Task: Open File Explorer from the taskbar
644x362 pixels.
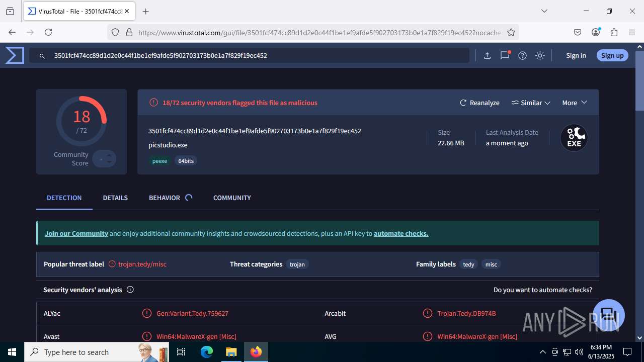Action: 231,352
